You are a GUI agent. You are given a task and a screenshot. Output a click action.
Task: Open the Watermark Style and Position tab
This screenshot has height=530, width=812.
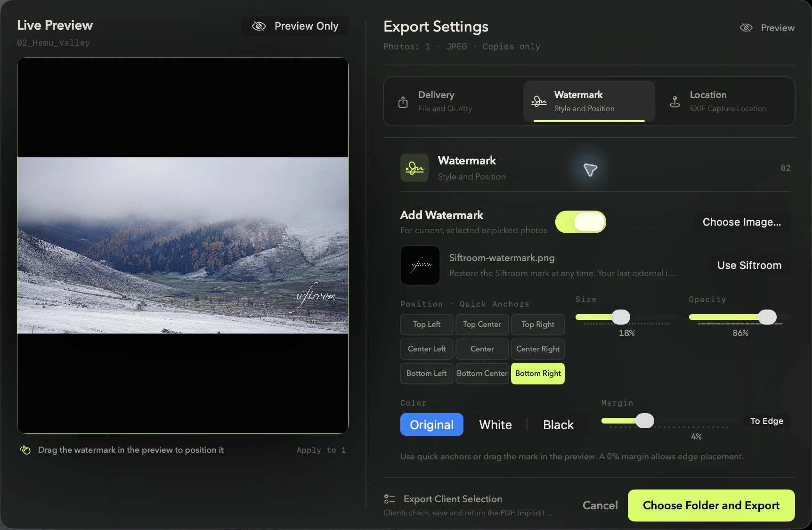coord(589,101)
